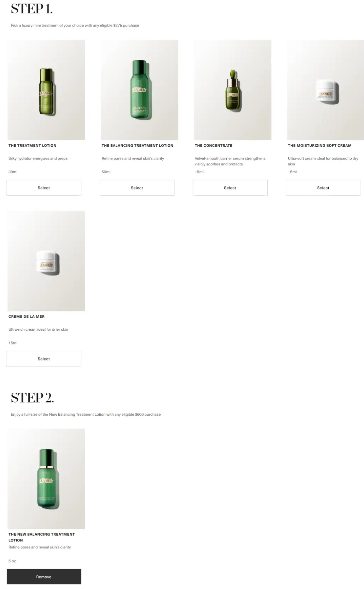Open The Concentrate dropper bottle image
This screenshot has width=364, height=589.
232,90
